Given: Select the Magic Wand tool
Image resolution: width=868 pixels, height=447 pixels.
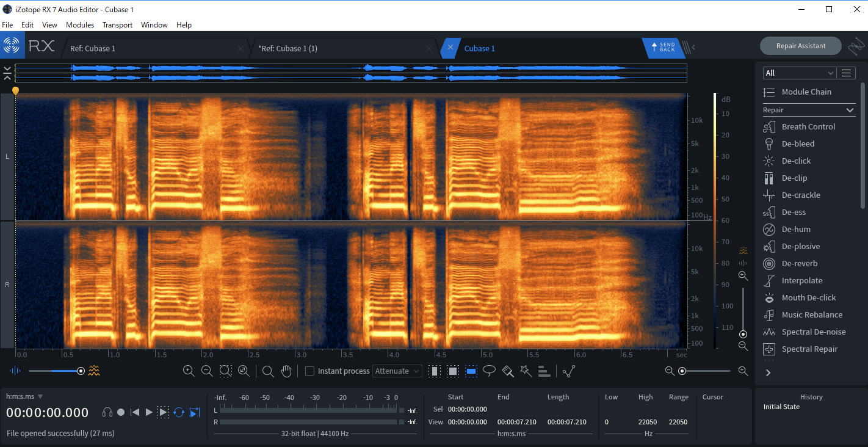Looking at the screenshot, I should (x=526, y=371).
